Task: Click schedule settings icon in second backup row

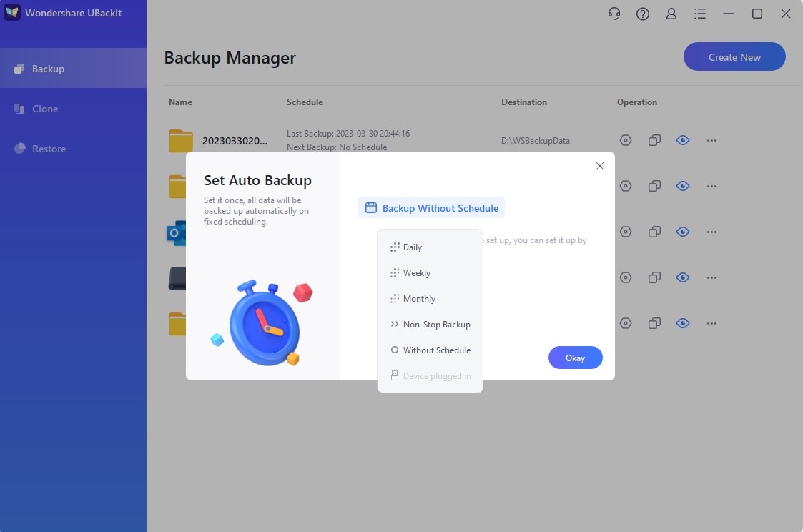Action: [x=625, y=186]
